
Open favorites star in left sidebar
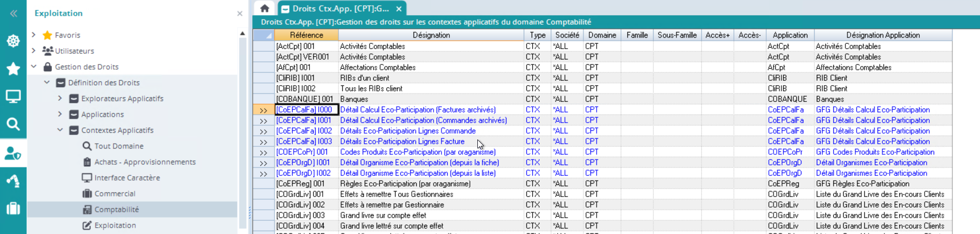point(13,69)
